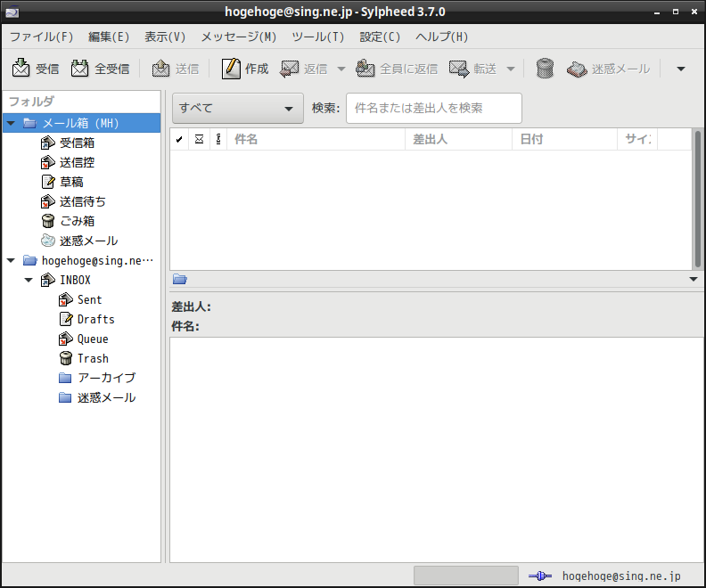The width and height of the screenshot is (706, 588).
Task: Select the 送信待ち queue folder icon
Action: [48, 201]
